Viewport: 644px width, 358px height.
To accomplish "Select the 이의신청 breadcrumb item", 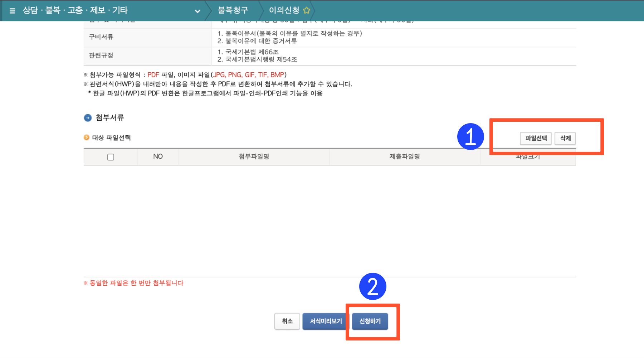I will 284,10.
